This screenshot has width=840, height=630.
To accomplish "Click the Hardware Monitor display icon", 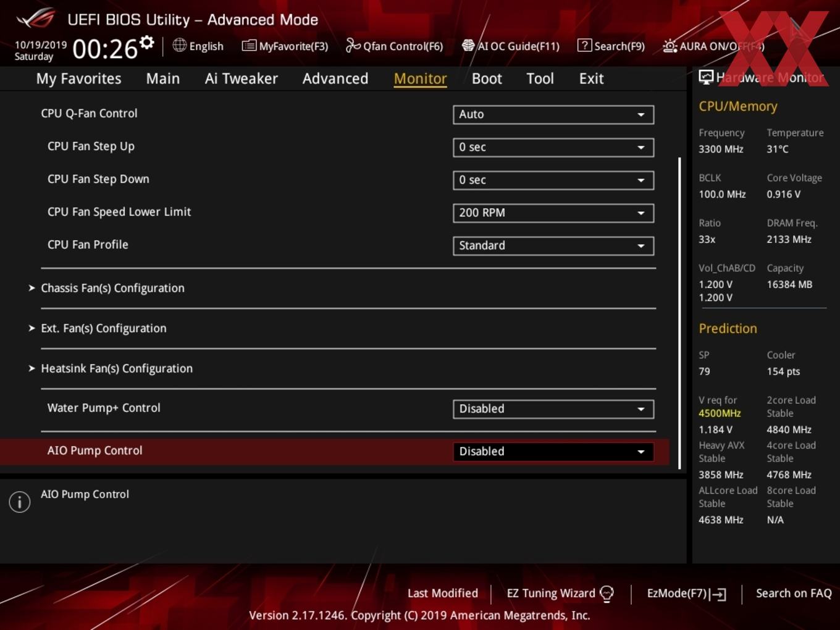I will pos(706,77).
